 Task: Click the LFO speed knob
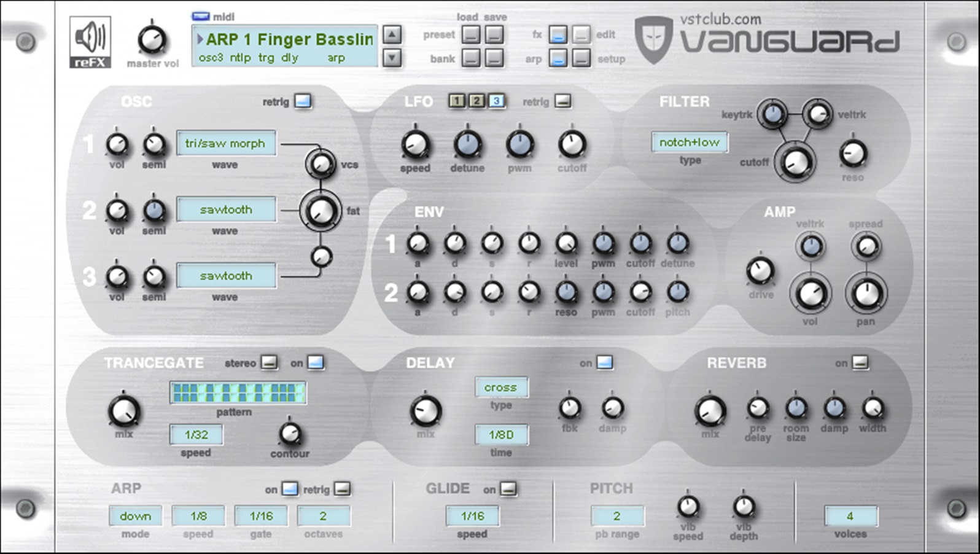415,145
